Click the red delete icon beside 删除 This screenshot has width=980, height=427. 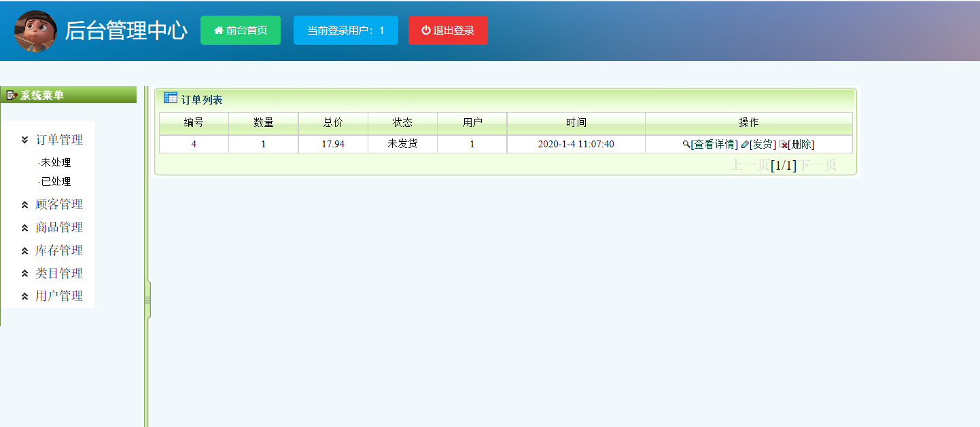coord(783,145)
